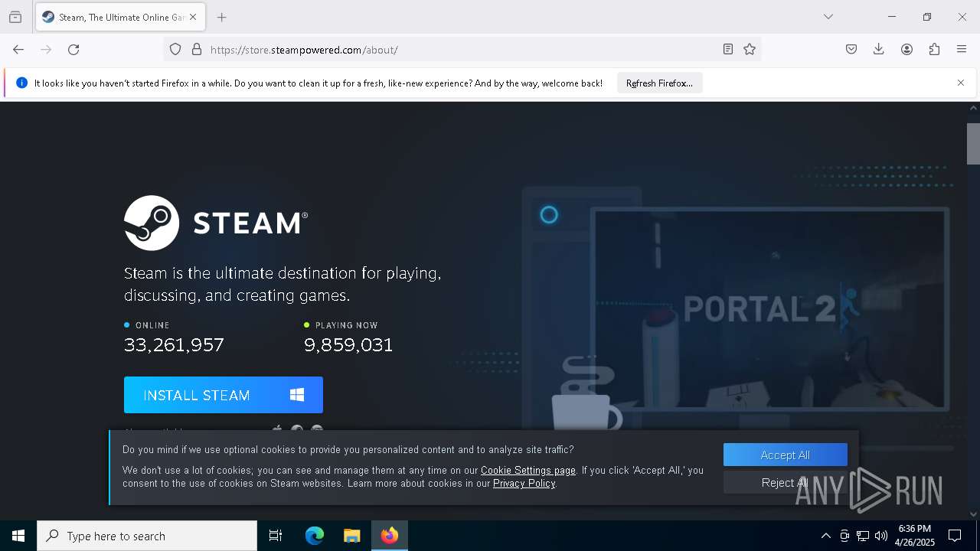Open Firefox View icon in tab bar
This screenshot has width=980, height=551.
pos(15,17)
